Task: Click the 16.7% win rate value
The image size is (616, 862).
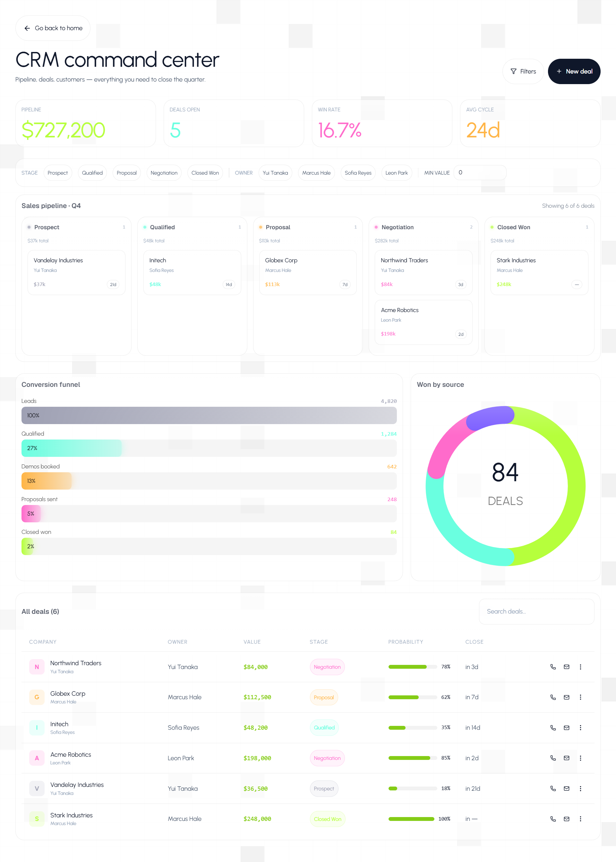Action: coord(339,130)
